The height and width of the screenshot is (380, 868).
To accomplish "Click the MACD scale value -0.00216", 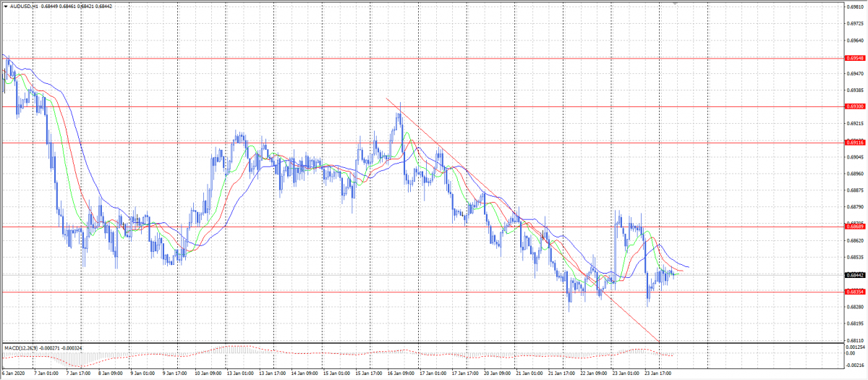I will (854, 367).
